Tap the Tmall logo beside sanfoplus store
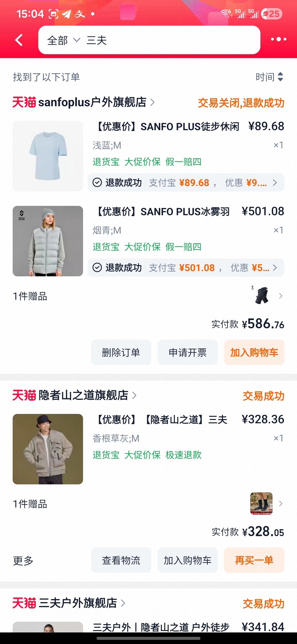This screenshot has width=297, height=644. [x=24, y=102]
